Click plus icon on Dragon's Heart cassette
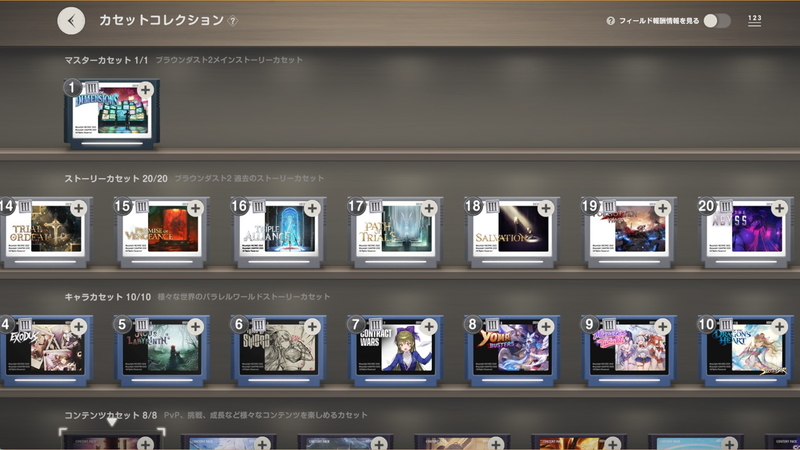 780,327
